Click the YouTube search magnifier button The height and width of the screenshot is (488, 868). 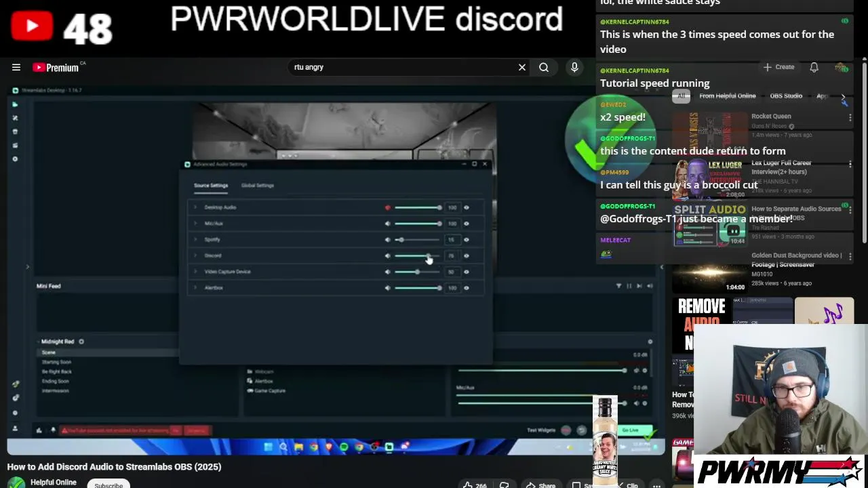544,67
